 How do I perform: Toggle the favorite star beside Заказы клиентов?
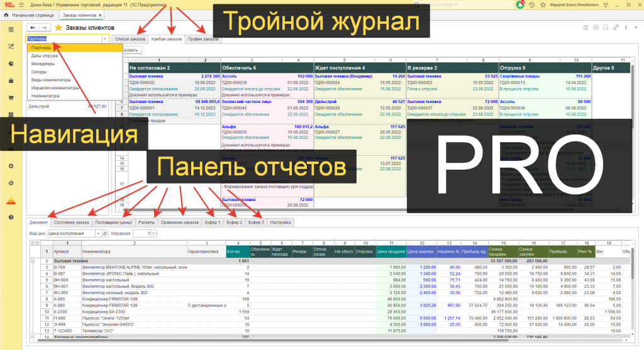[58, 28]
